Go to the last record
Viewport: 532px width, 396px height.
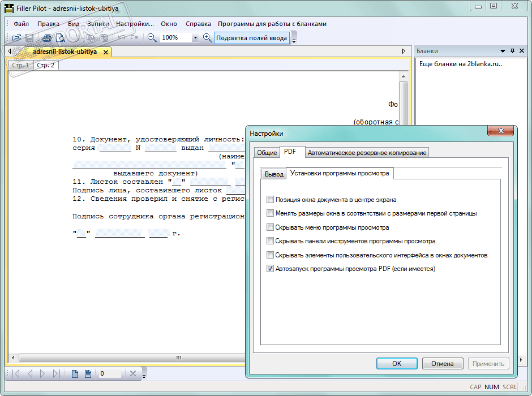[57, 373]
